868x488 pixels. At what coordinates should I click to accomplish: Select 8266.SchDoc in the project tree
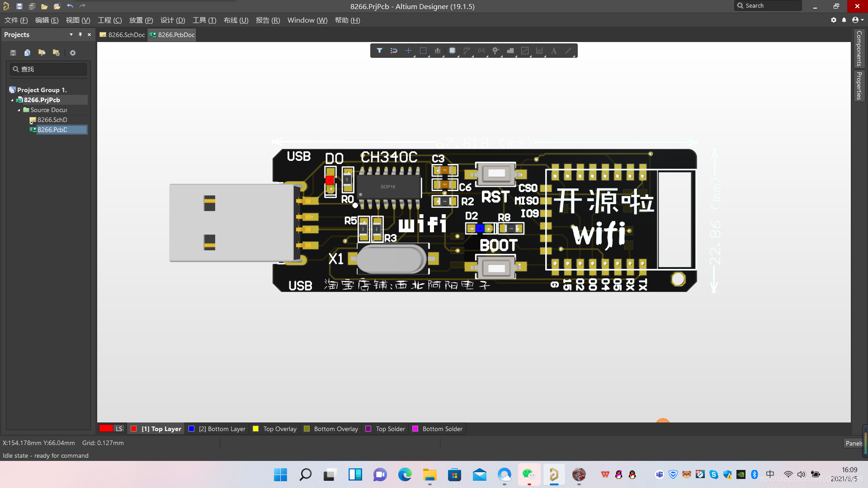(52, 120)
